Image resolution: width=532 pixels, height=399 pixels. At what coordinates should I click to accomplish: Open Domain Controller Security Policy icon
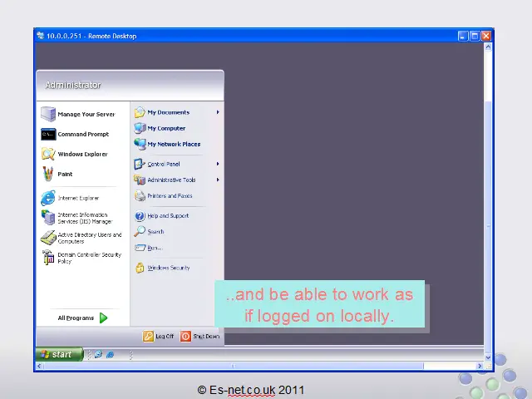click(x=48, y=257)
